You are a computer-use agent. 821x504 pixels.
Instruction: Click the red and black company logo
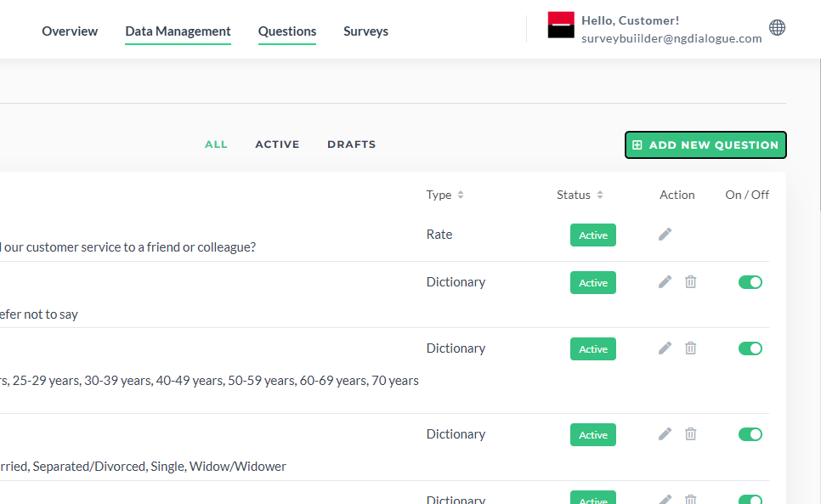(x=561, y=25)
